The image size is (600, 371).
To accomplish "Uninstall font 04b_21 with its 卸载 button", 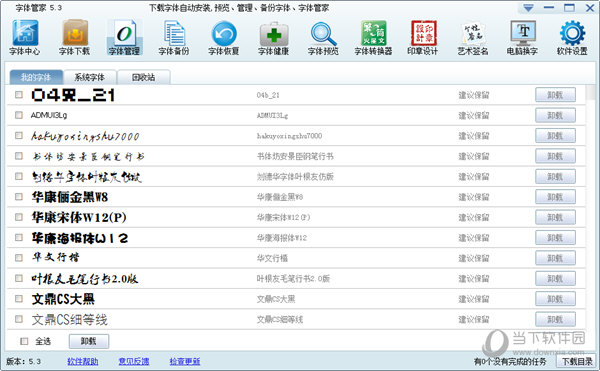I will [x=555, y=95].
